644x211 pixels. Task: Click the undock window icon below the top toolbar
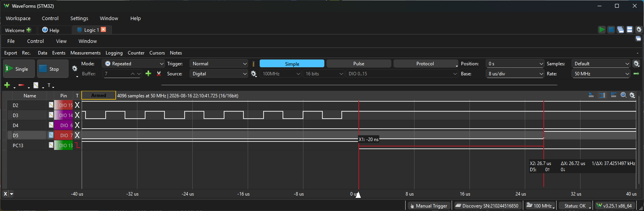pyautogui.click(x=638, y=39)
